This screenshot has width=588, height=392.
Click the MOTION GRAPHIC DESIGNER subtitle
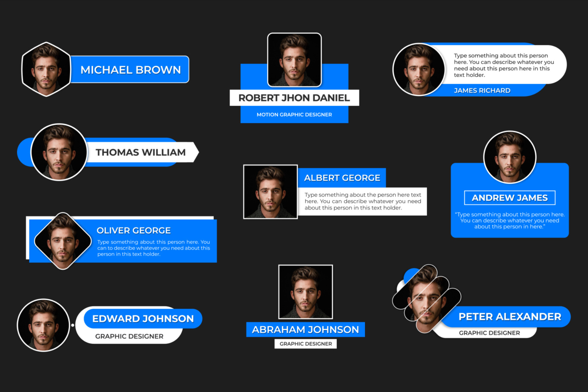click(294, 115)
